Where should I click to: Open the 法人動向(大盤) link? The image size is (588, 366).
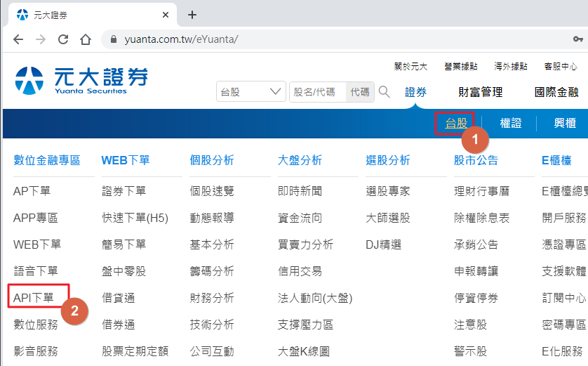tap(315, 298)
